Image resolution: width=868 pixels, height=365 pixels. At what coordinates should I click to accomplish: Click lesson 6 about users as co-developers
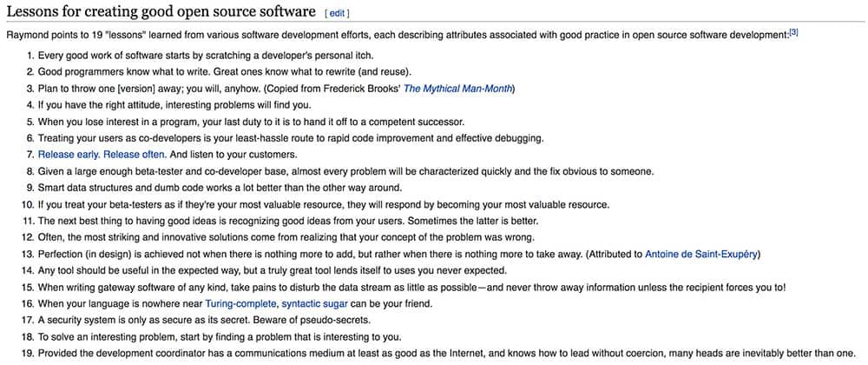pyautogui.click(x=291, y=138)
